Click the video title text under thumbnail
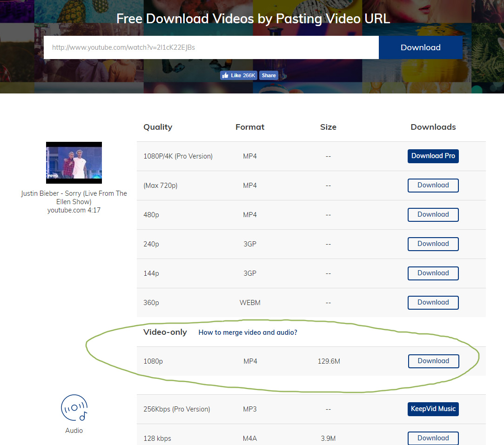 click(x=74, y=198)
